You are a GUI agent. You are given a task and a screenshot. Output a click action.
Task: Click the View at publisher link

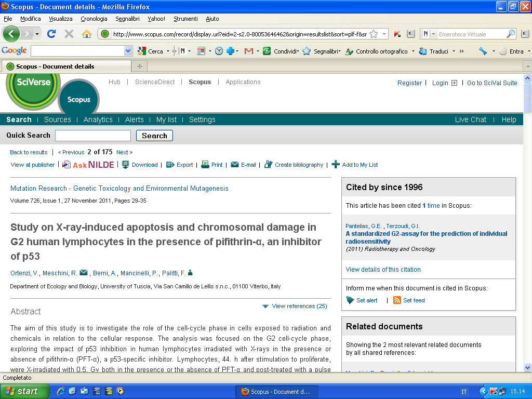pos(32,164)
